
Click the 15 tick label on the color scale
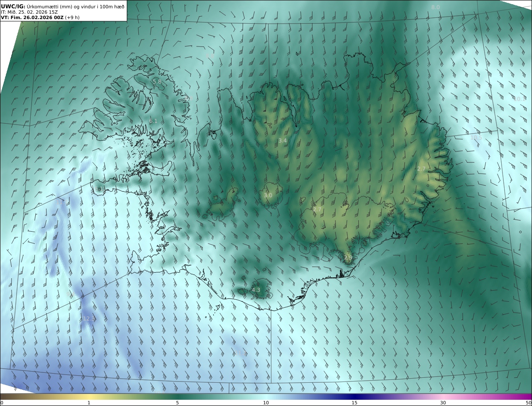(x=355, y=403)
